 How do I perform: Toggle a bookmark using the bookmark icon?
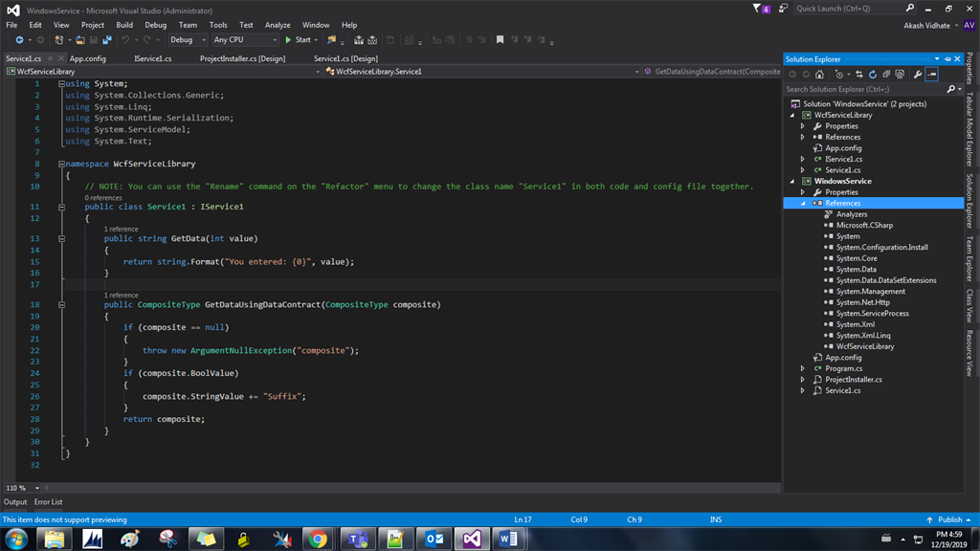pos(500,39)
